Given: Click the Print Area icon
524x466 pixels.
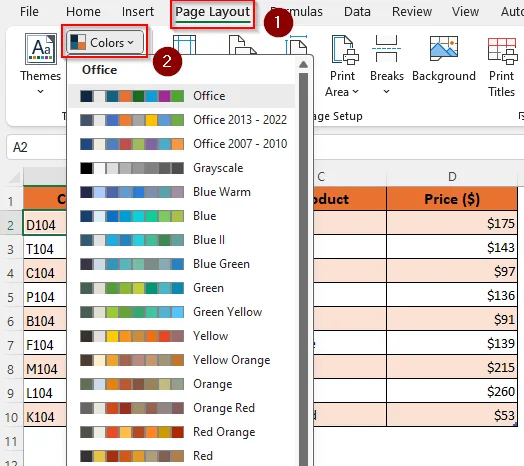Looking at the screenshot, I should click(345, 50).
